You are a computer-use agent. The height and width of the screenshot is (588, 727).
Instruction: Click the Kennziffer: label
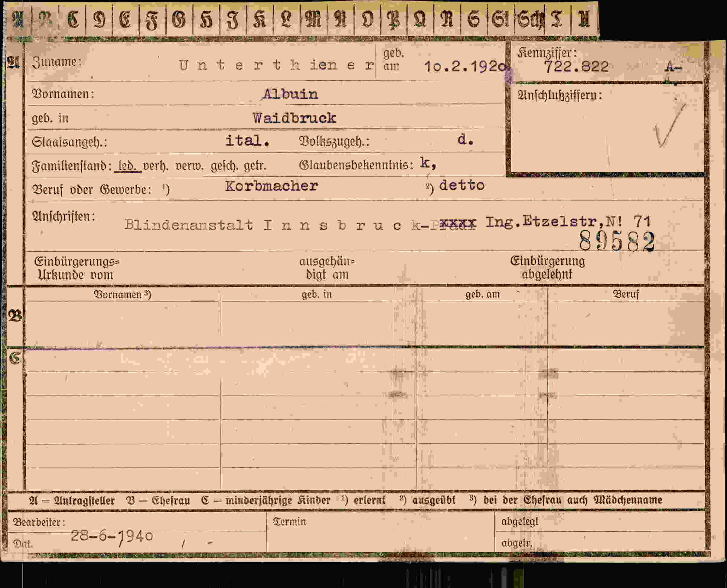[x=547, y=53]
